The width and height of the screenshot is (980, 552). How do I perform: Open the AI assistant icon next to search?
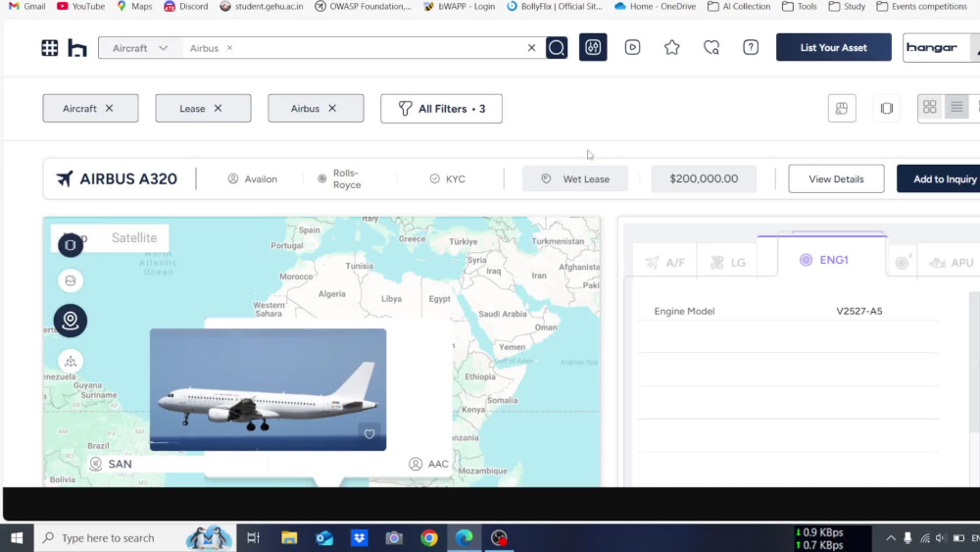(593, 47)
